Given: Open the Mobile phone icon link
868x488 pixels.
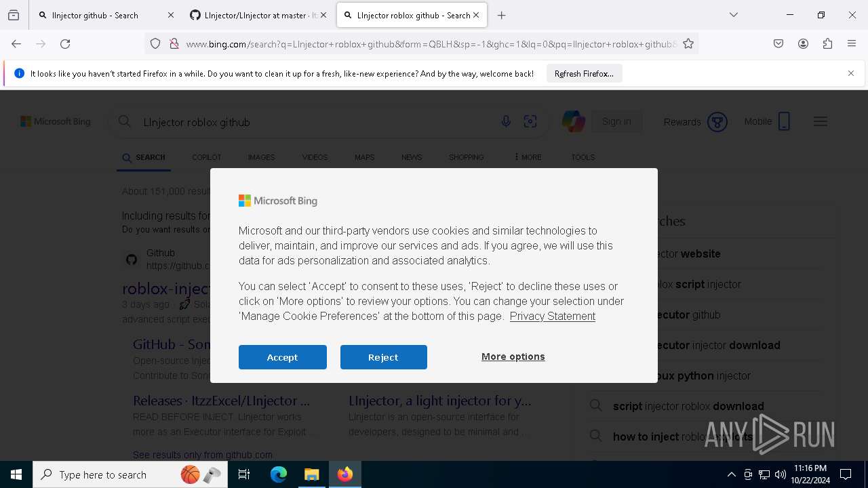Looking at the screenshot, I should click(784, 122).
